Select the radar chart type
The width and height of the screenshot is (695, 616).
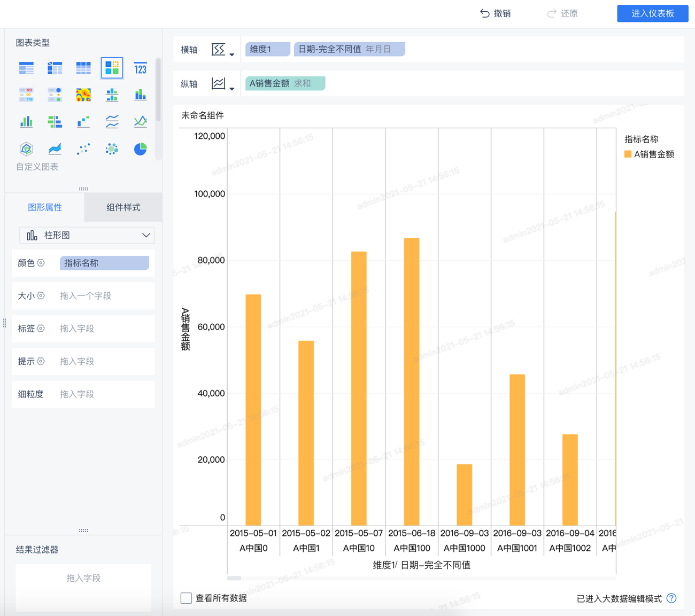[26, 149]
